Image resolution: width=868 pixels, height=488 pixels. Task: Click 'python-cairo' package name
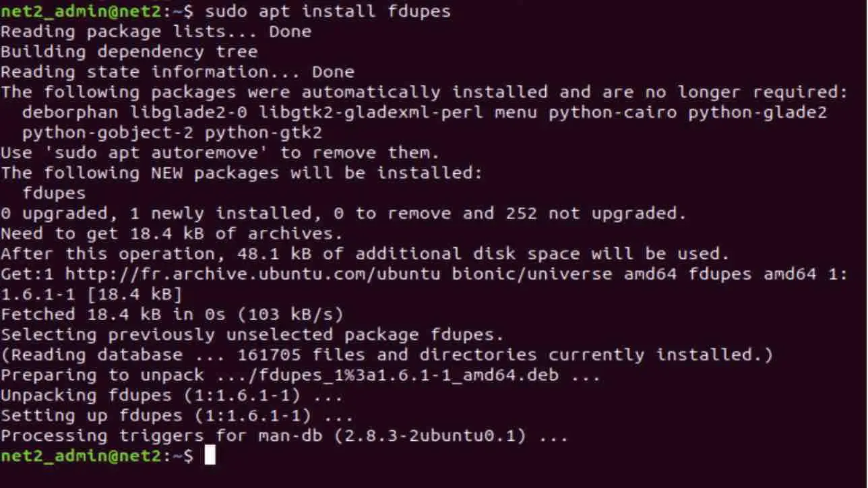[613, 113]
